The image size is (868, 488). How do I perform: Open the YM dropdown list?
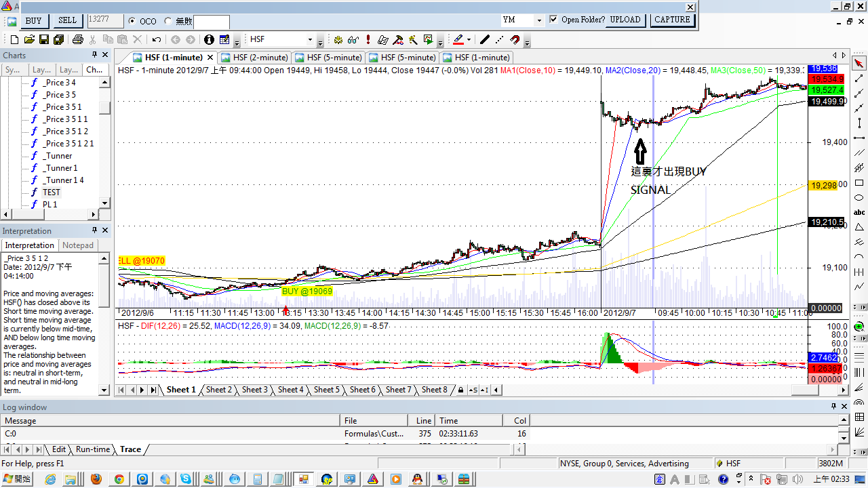539,20
